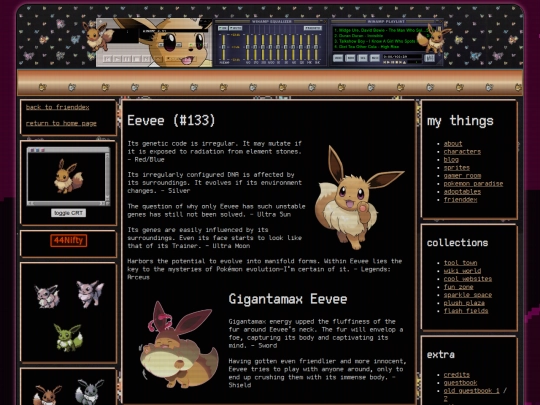
Task: Open the 'return to home page' link
Action: tap(61, 123)
